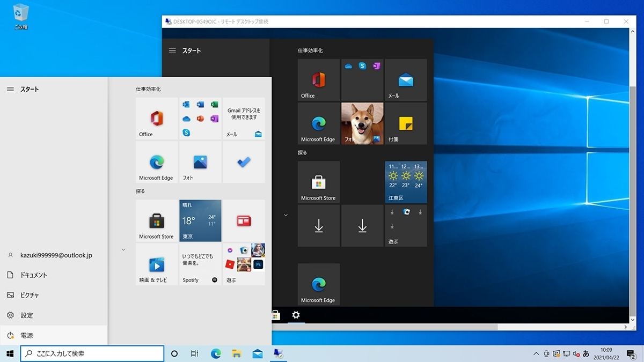
Task: Show hidden system tray icons
Action: (x=536, y=353)
